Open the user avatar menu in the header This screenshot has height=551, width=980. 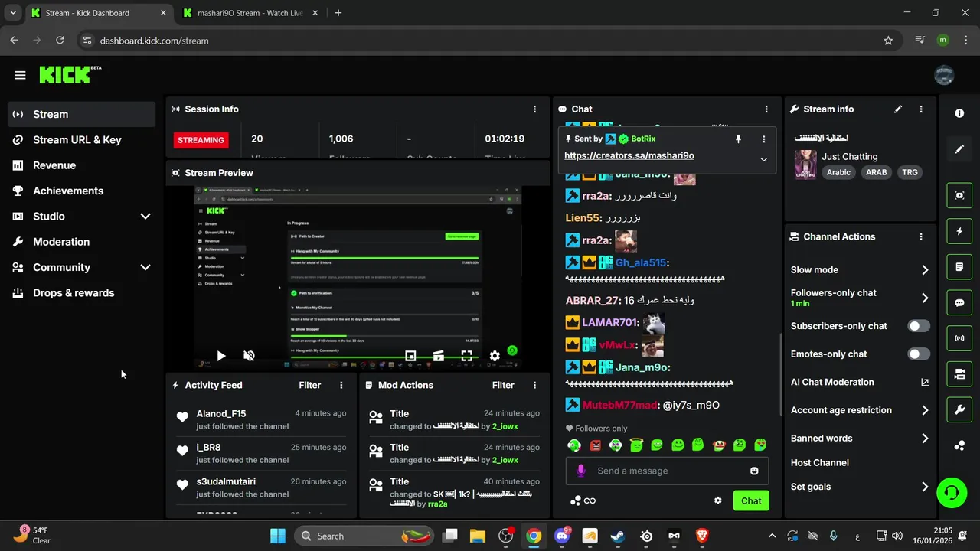[944, 75]
